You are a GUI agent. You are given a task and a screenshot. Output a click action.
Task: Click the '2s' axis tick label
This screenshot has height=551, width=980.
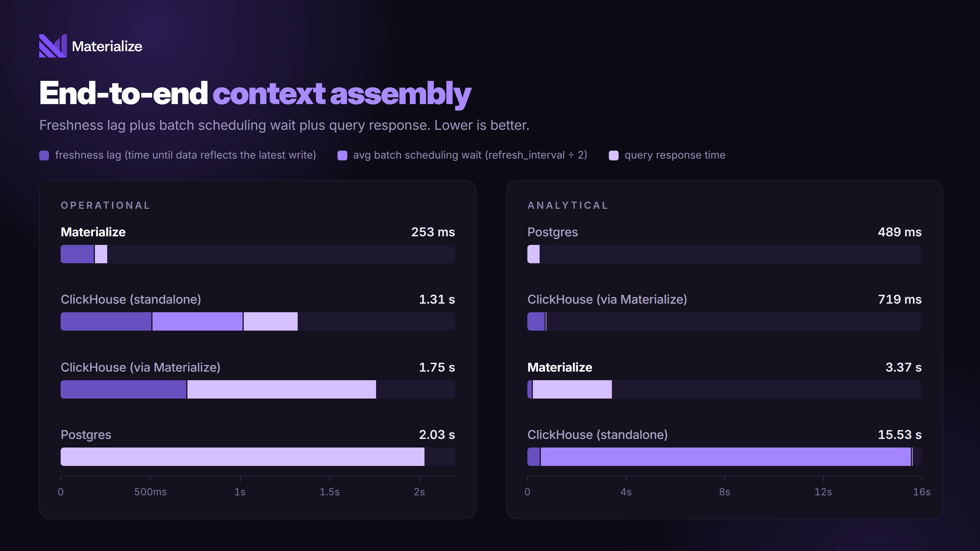tap(419, 492)
